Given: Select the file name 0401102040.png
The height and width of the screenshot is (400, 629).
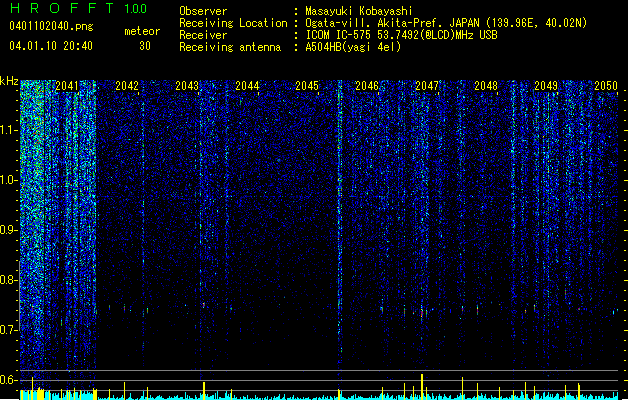Looking at the screenshot, I should (x=51, y=26).
